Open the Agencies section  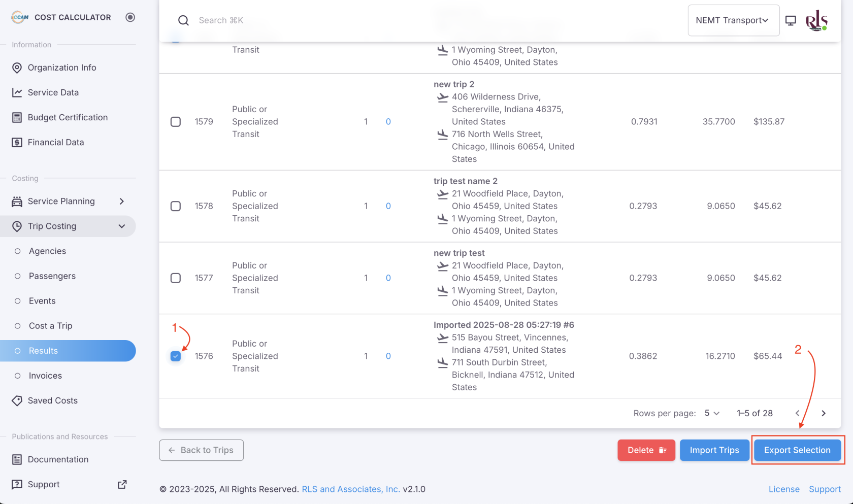point(47,251)
